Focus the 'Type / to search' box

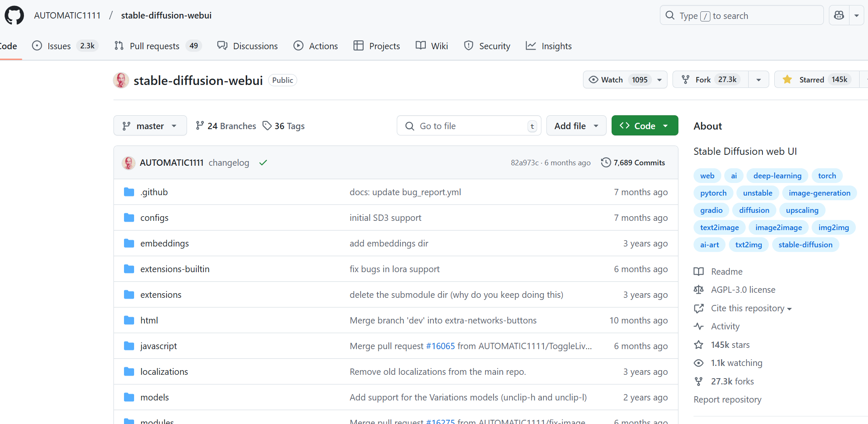tap(741, 16)
